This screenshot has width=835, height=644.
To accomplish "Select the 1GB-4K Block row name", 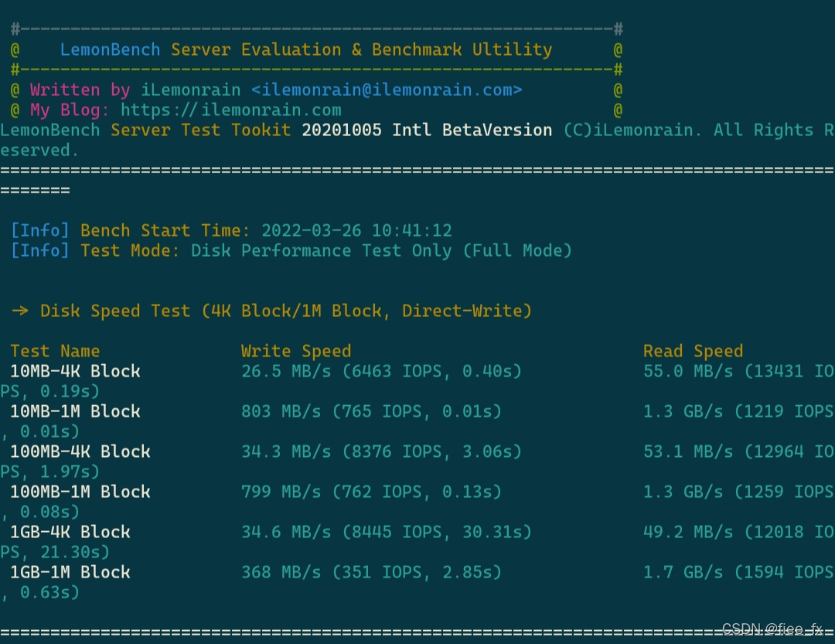I will [70, 532].
